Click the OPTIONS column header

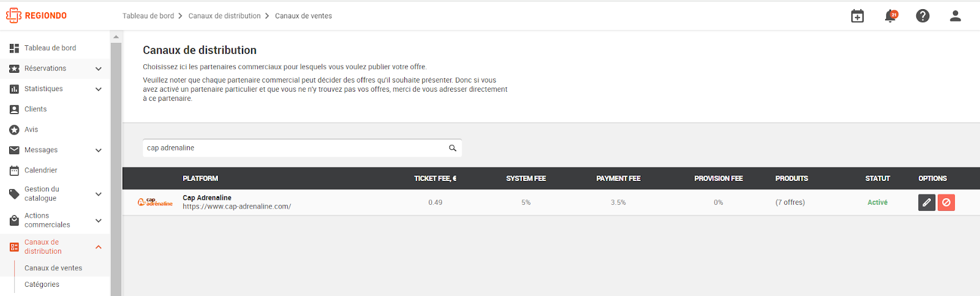pyautogui.click(x=932, y=179)
